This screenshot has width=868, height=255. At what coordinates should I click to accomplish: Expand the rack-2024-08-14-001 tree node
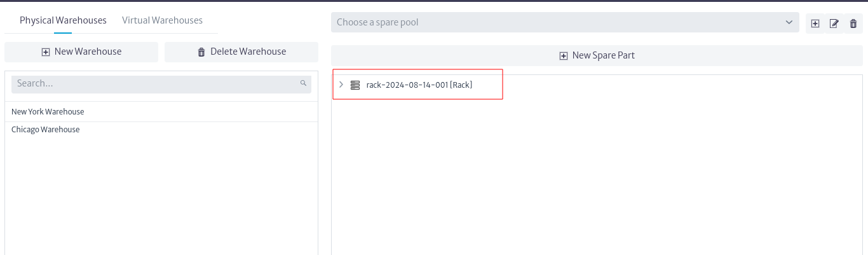[x=341, y=85]
